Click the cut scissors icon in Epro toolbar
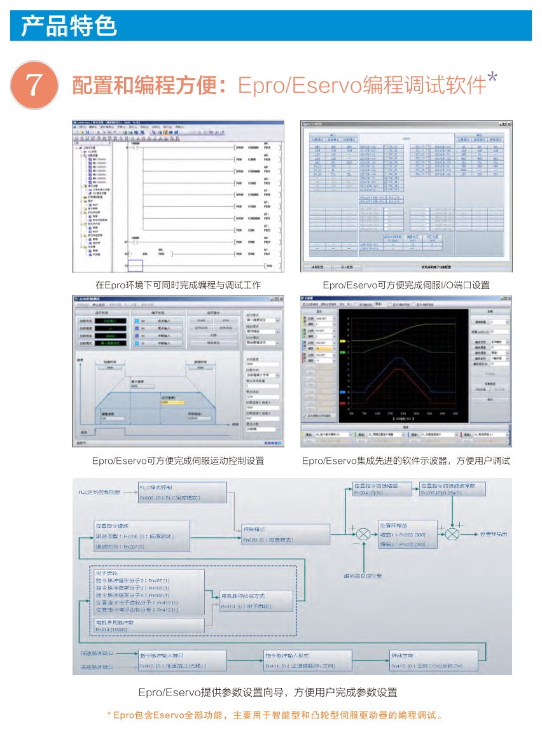Viewport: 542px width, 756px height. pyautogui.click(x=99, y=132)
